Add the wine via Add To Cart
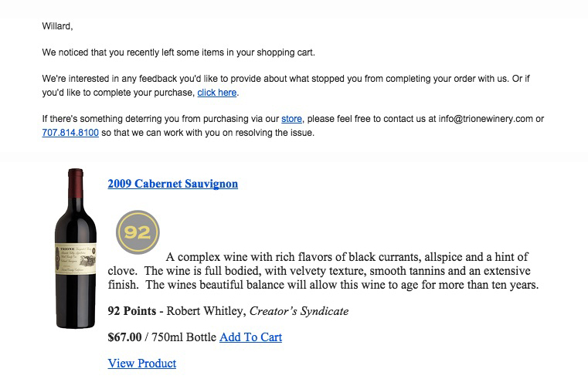588x379 pixels. 250,337
